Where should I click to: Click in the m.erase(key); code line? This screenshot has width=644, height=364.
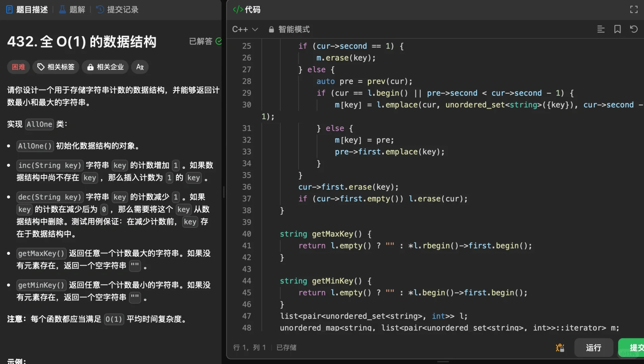point(346,58)
